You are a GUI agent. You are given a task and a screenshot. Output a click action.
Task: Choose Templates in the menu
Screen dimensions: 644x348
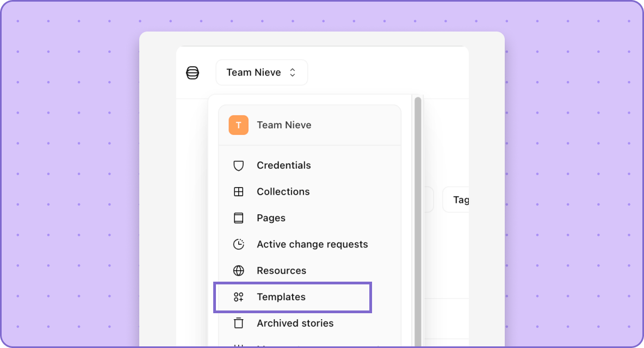[281, 297]
